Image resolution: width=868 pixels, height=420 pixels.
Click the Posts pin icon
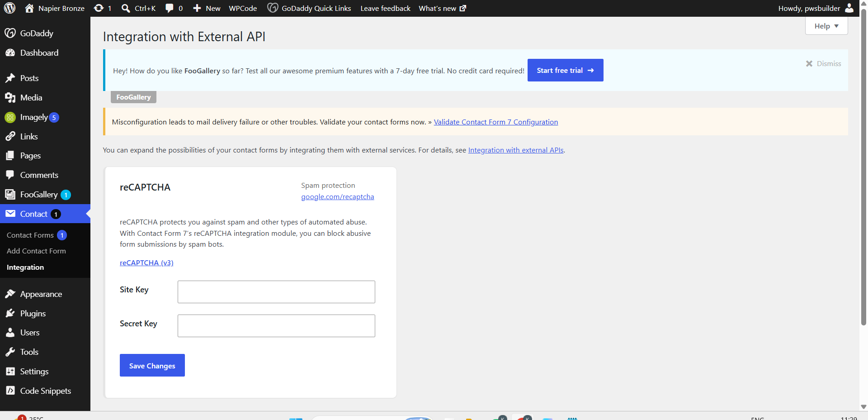(x=10, y=78)
